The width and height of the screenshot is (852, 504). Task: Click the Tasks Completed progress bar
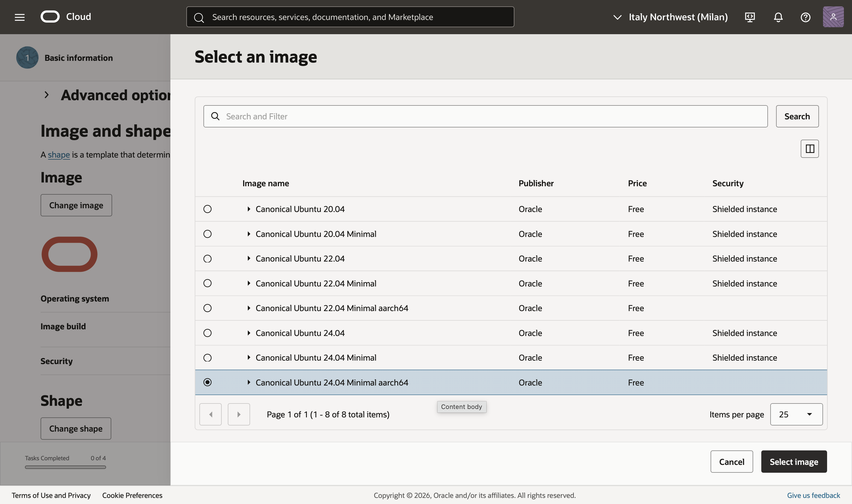point(65,467)
